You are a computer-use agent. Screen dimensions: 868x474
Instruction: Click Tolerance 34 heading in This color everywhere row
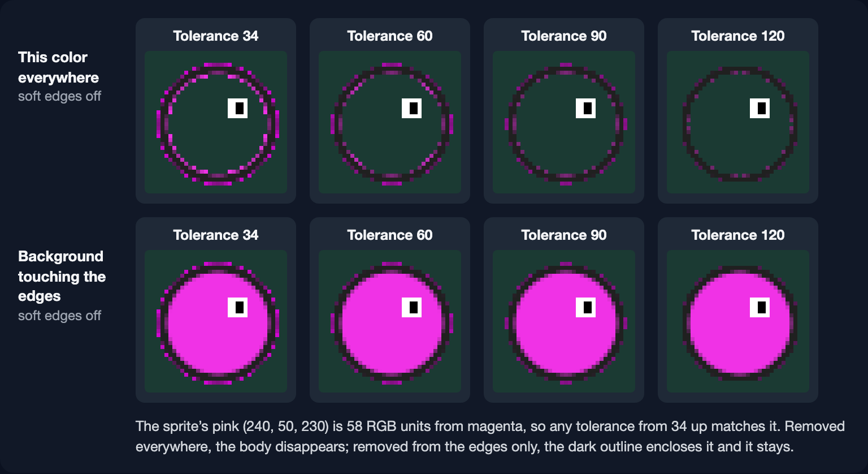coord(216,36)
